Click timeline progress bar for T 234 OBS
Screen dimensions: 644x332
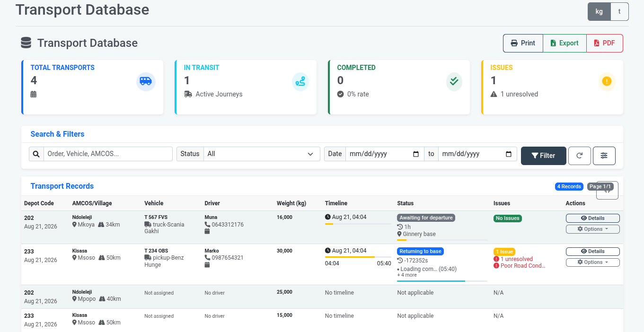[358, 257]
